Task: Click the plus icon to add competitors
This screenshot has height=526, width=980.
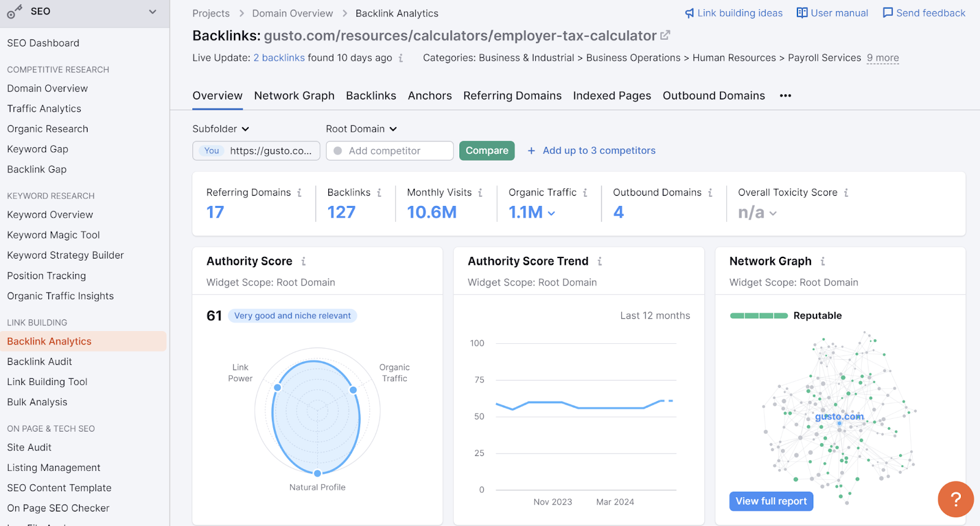Action: (531, 151)
